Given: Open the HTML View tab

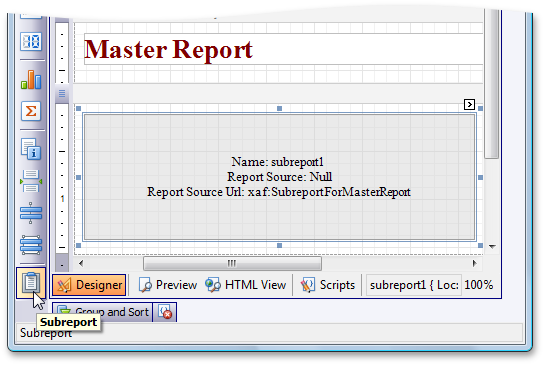Looking at the screenshot, I should coord(246,285).
